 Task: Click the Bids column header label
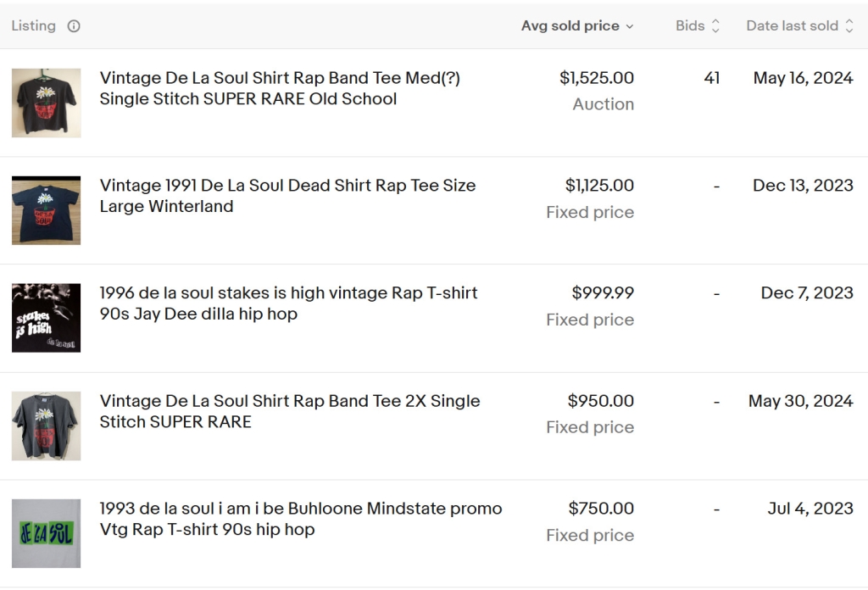pyautogui.click(x=690, y=26)
